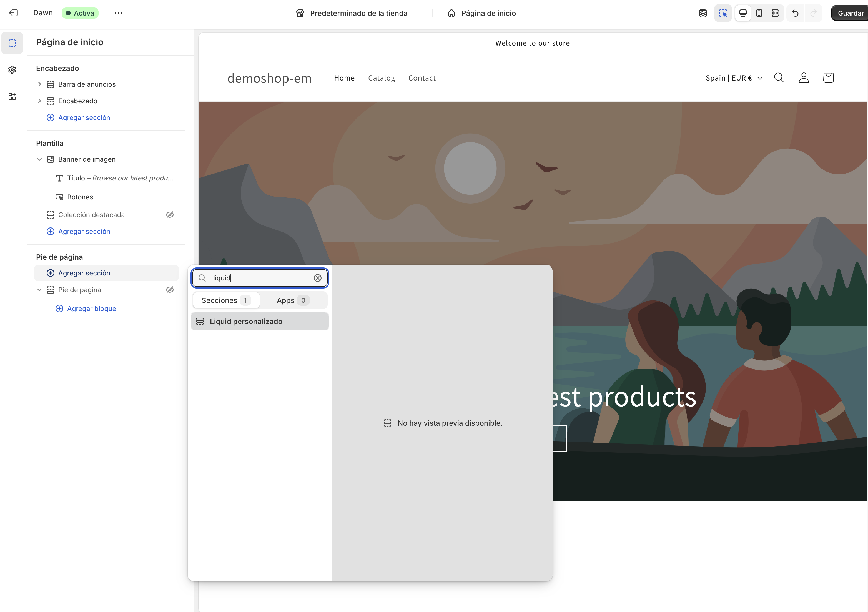Switch to mobile preview icon
The image size is (868, 612).
click(759, 13)
